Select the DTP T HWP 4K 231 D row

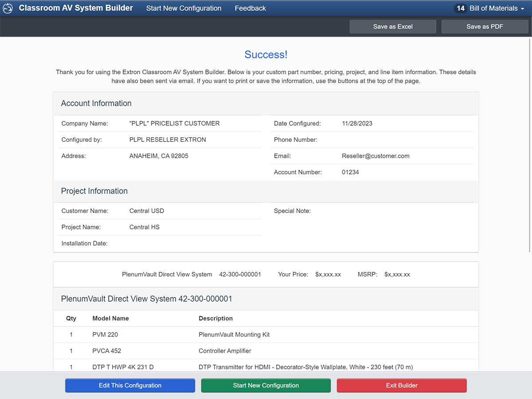pos(266,365)
